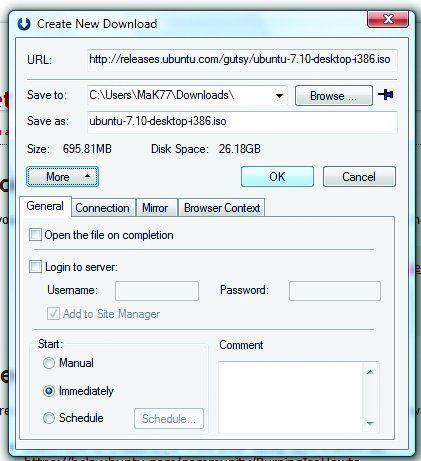
Task: Click the Schedule... button
Action: click(x=169, y=419)
